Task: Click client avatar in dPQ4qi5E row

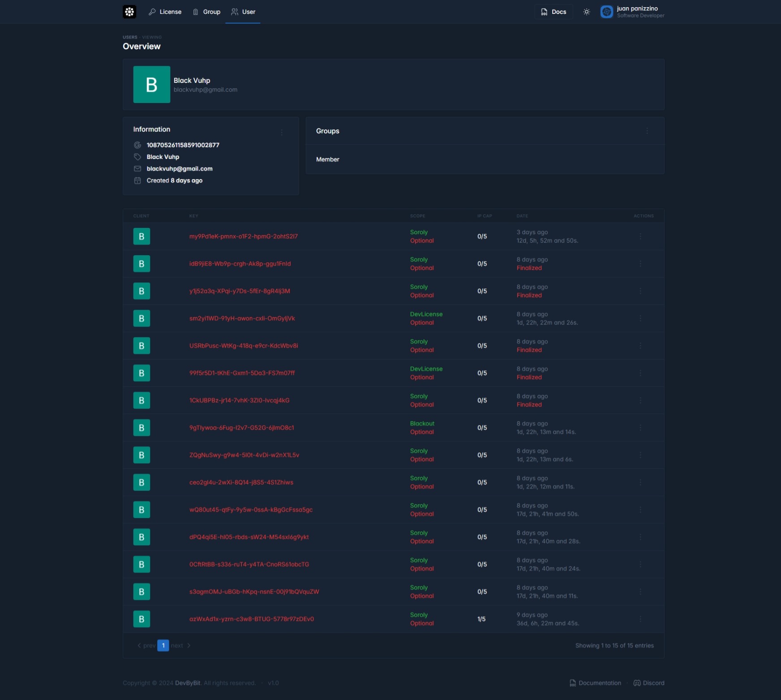Action: click(142, 537)
